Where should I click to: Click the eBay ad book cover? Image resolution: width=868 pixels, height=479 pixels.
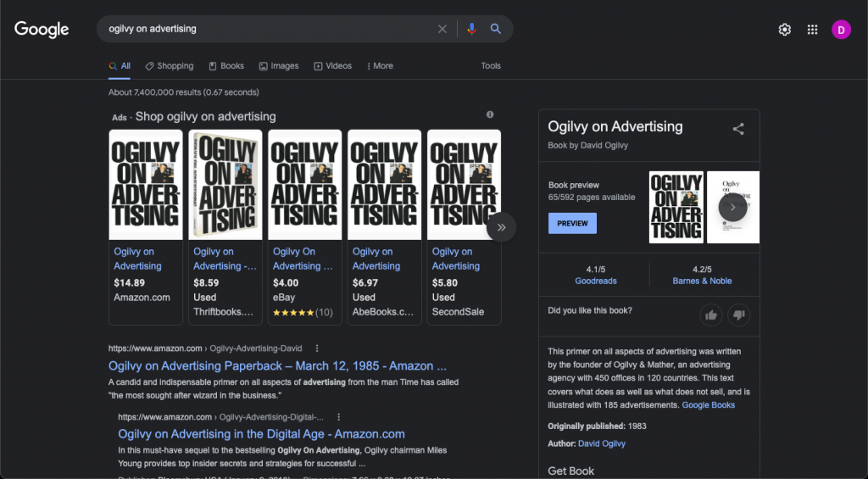pyautogui.click(x=305, y=185)
